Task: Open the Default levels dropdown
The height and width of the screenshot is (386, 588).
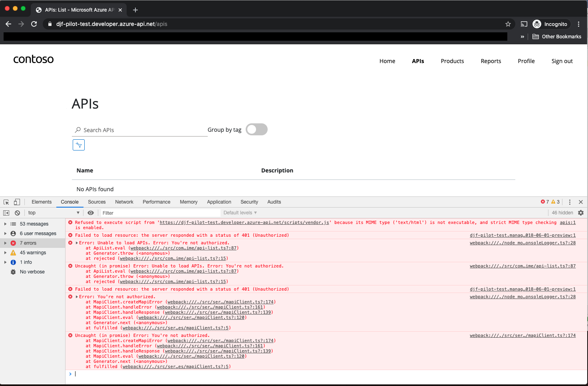Action: tap(240, 213)
